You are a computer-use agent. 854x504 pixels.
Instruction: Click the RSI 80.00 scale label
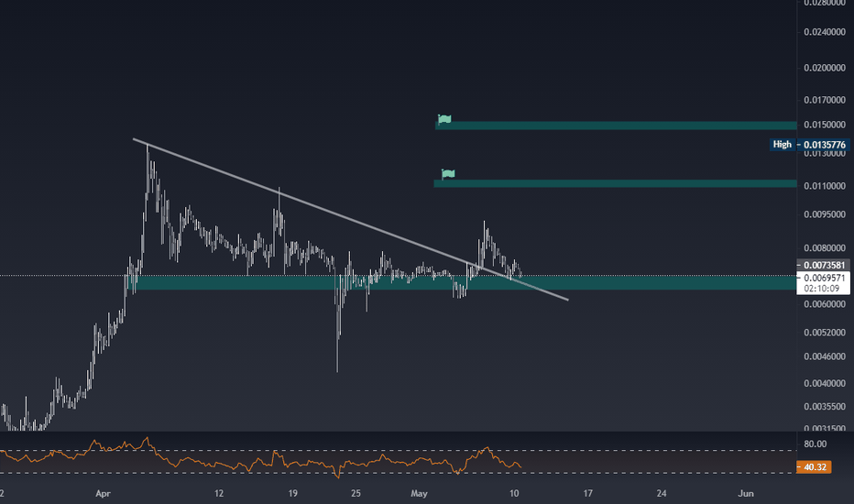coord(815,444)
